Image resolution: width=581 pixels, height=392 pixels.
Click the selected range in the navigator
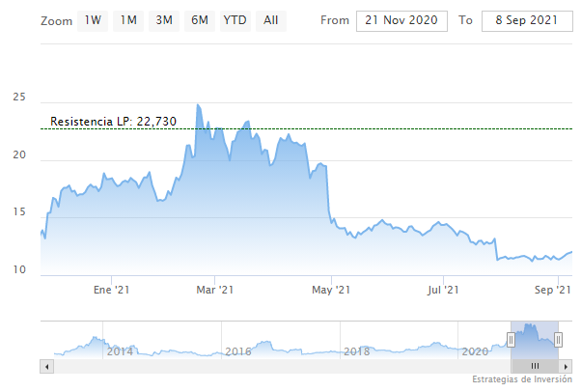coord(534,340)
